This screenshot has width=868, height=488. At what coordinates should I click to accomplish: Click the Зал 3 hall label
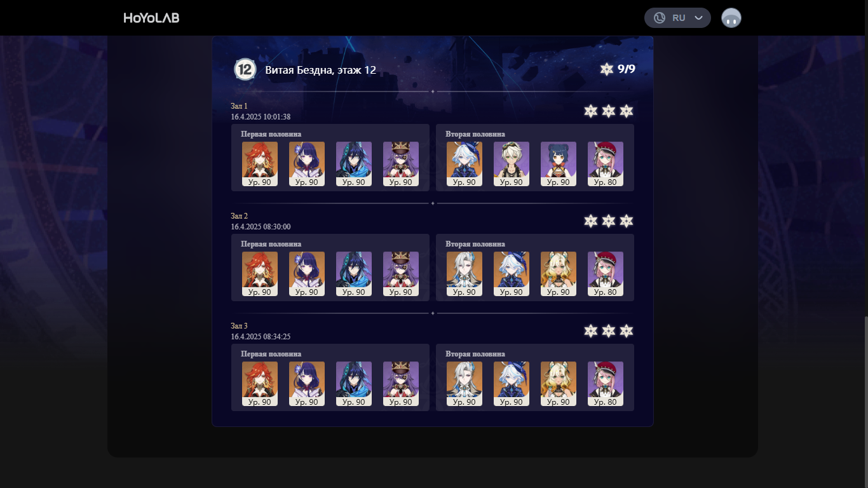[x=240, y=326]
